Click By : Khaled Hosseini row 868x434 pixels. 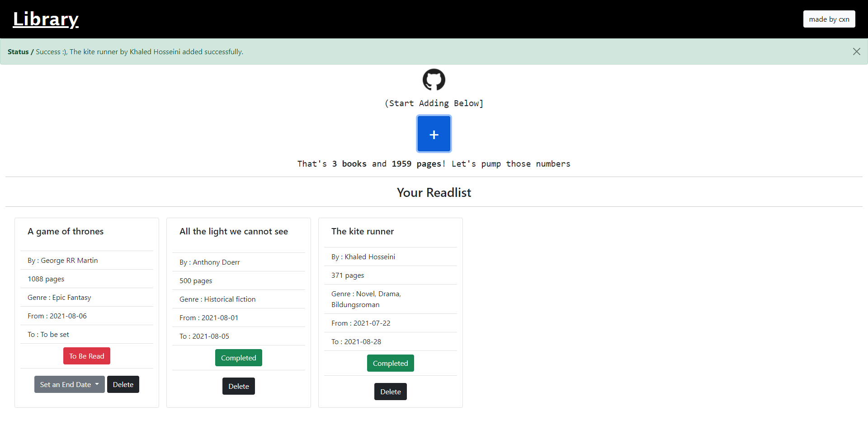tap(391, 257)
